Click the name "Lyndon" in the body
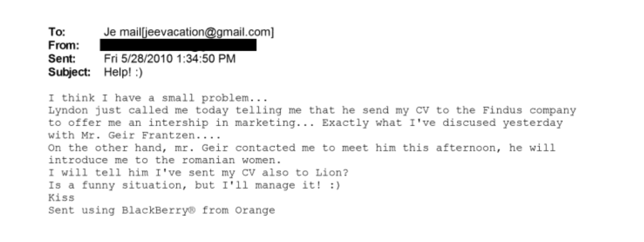The height and width of the screenshot is (242, 644). click(68, 110)
